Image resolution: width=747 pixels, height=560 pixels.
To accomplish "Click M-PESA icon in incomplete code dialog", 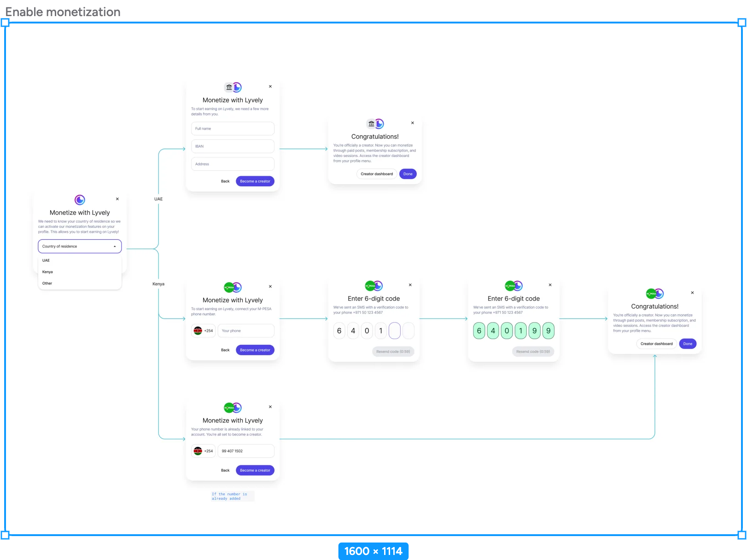I will click(x=370, y=286).
